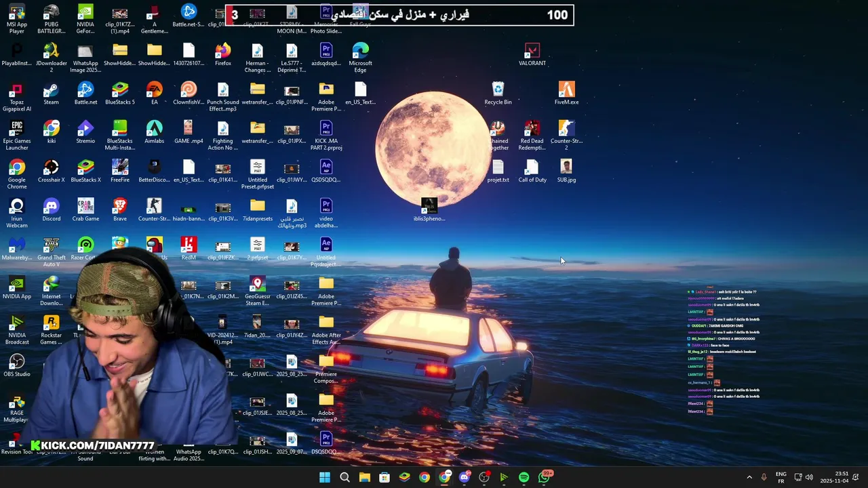Open Discord from the taskbar

(x=465, y=477)
